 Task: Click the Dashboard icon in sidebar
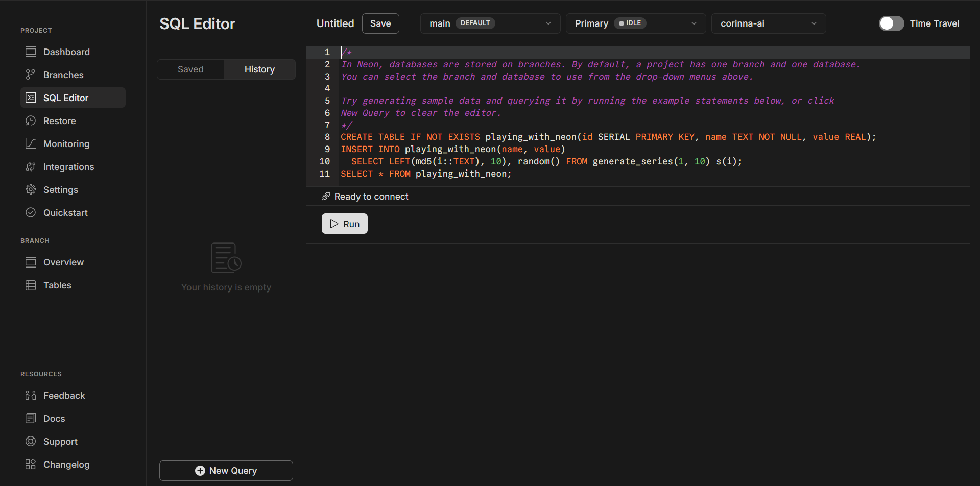tap(31, 52)
